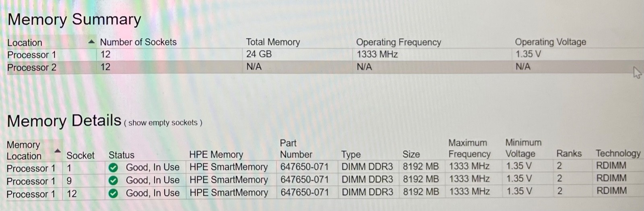This screenshot has height=211, width=644.
Task: Select the Processor 1 summary row
Action: [x=322, y=54]
